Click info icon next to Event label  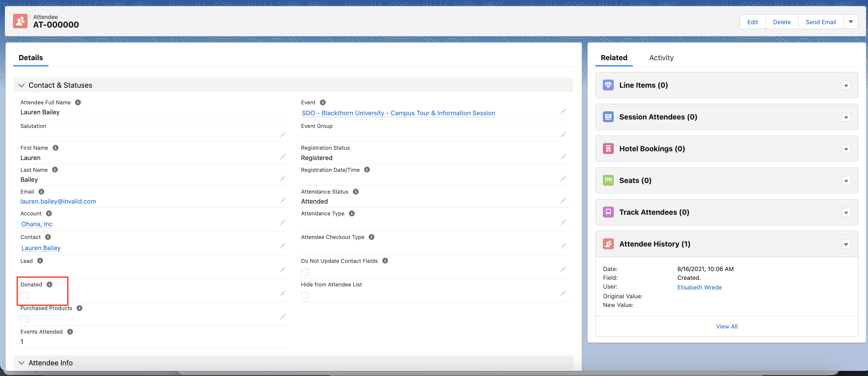[x=323, y=103]
